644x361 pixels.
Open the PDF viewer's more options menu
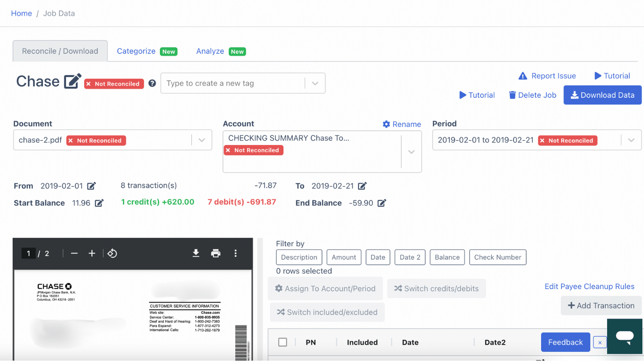[236, 253]
